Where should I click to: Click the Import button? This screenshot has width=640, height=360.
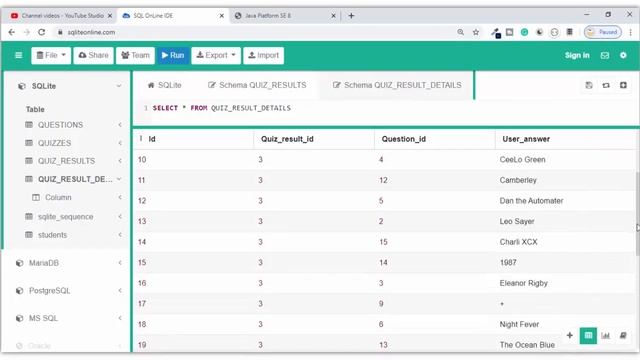[264, 55]
